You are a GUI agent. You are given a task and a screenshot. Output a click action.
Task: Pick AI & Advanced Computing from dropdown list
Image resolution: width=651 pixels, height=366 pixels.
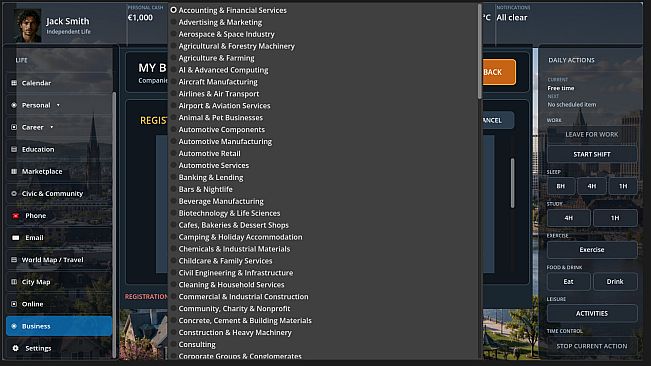pos(223,70)
